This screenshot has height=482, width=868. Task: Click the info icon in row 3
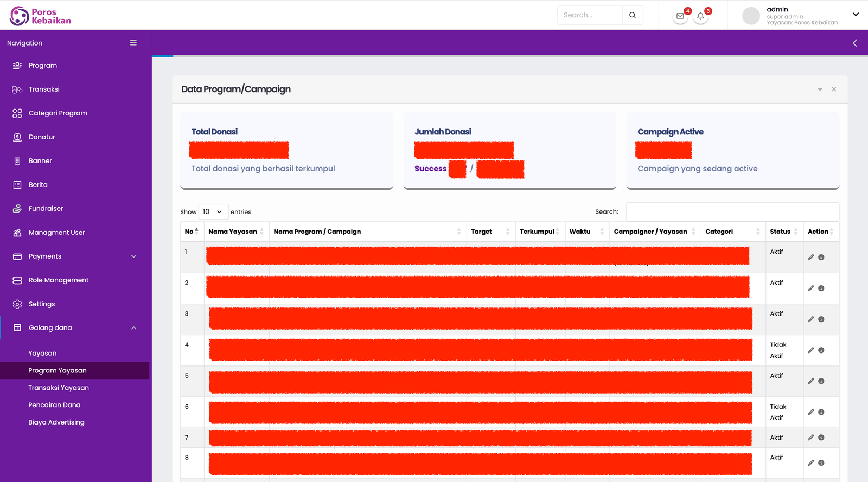(x=821, y=319)
